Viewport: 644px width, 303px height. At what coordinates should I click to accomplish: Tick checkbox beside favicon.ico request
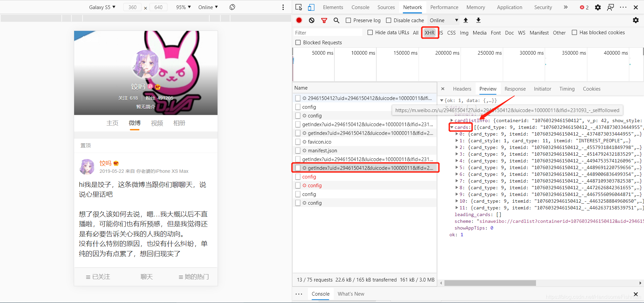298,142
